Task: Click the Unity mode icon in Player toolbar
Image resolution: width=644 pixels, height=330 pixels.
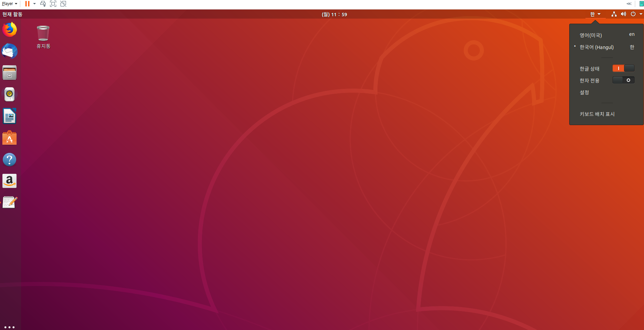Action: point(63,4)
